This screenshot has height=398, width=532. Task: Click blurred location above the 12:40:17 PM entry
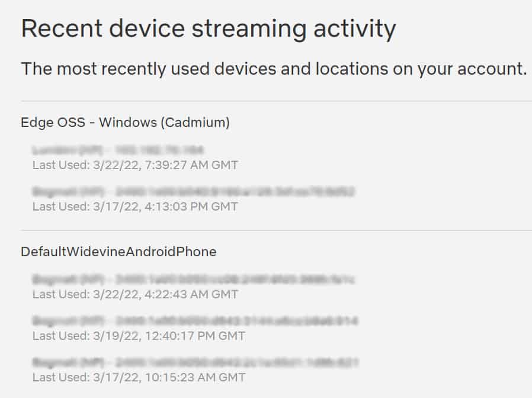coord(59,321)
